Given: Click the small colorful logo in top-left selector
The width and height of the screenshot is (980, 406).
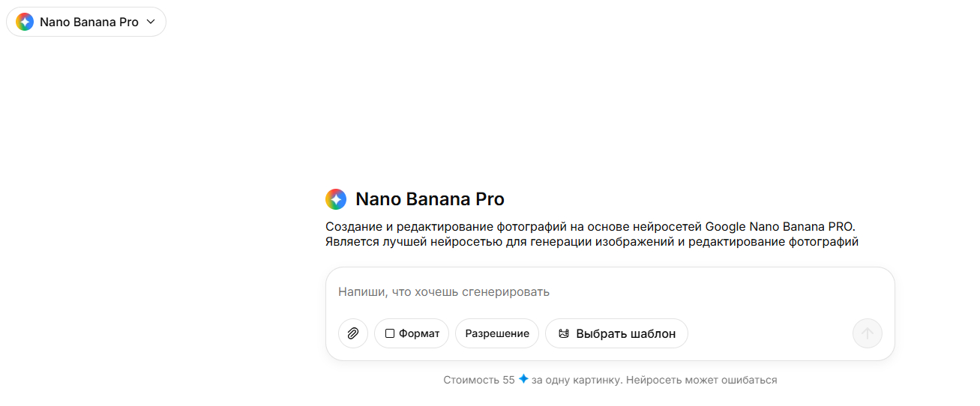Looking at the screenshot, I should (x=25, y=22).
